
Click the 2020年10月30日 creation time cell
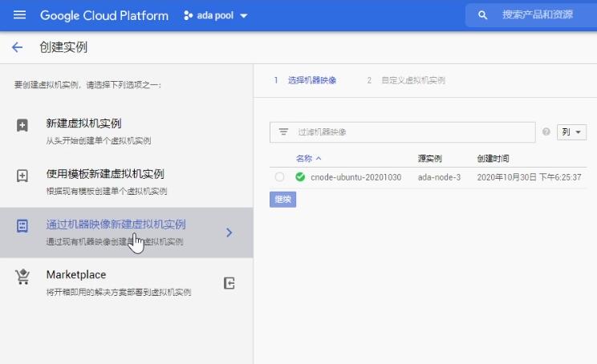pos(529,177)
